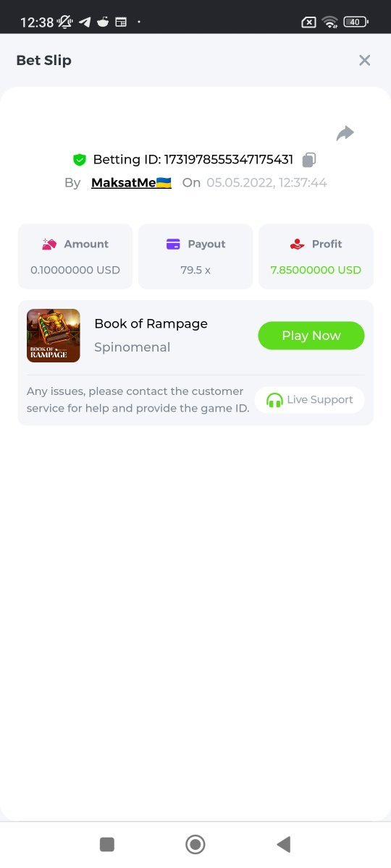Tap the Profit 7.85000000 USD value
391x868 pixels.
(x=316, y=270)
